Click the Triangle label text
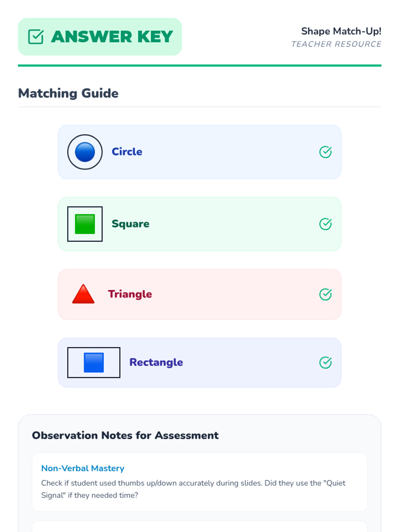Viewport: 399px width, 532px height. pos(130,294)
